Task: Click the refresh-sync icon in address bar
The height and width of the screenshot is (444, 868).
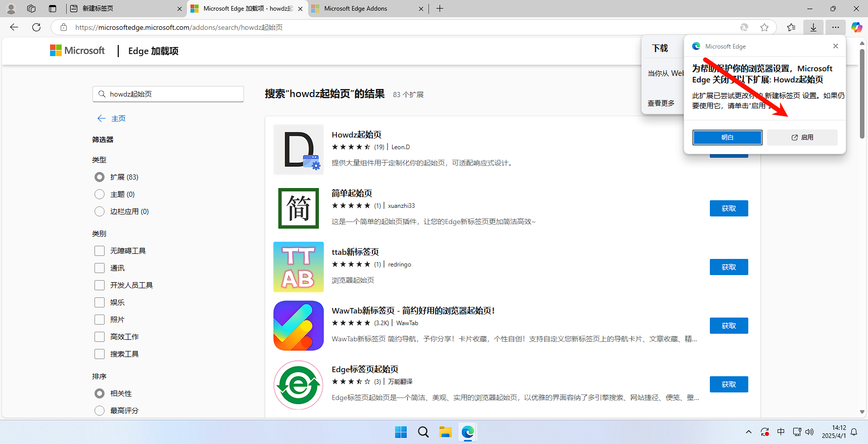Action: (744, 27)
